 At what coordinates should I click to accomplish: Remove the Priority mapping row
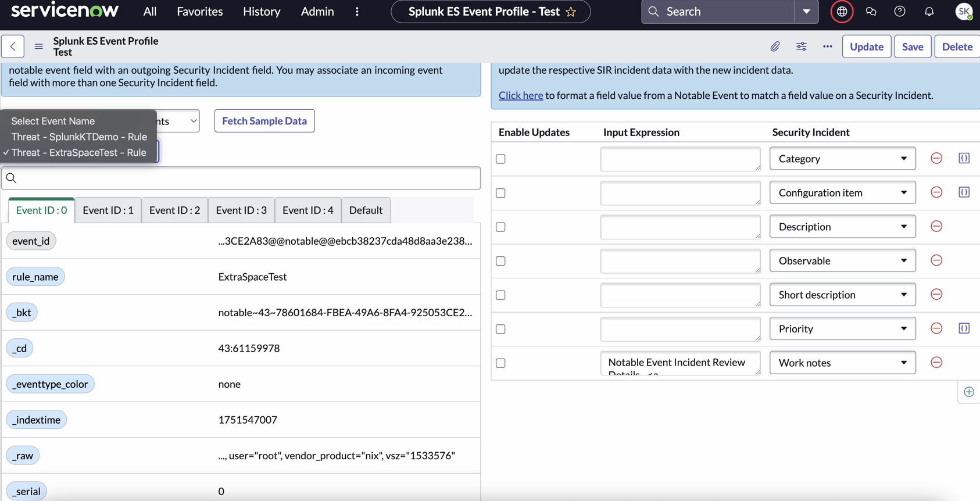[x=936, y=328]
